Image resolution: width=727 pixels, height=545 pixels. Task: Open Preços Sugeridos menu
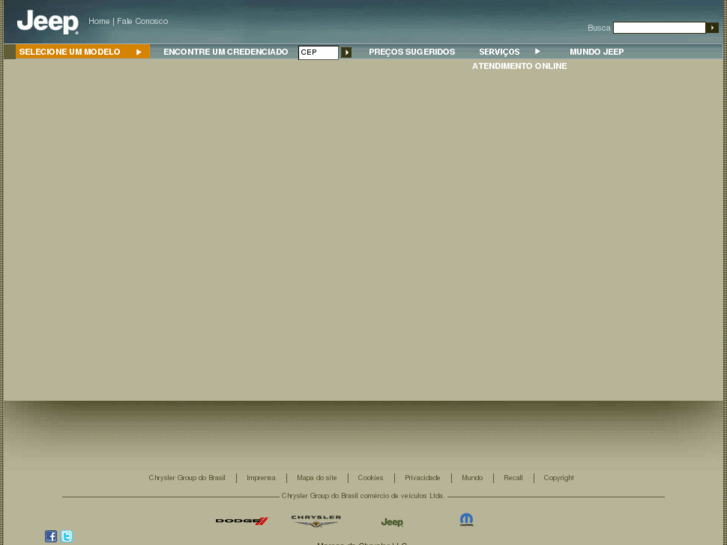pyautogui.click(x=412, y=52)
